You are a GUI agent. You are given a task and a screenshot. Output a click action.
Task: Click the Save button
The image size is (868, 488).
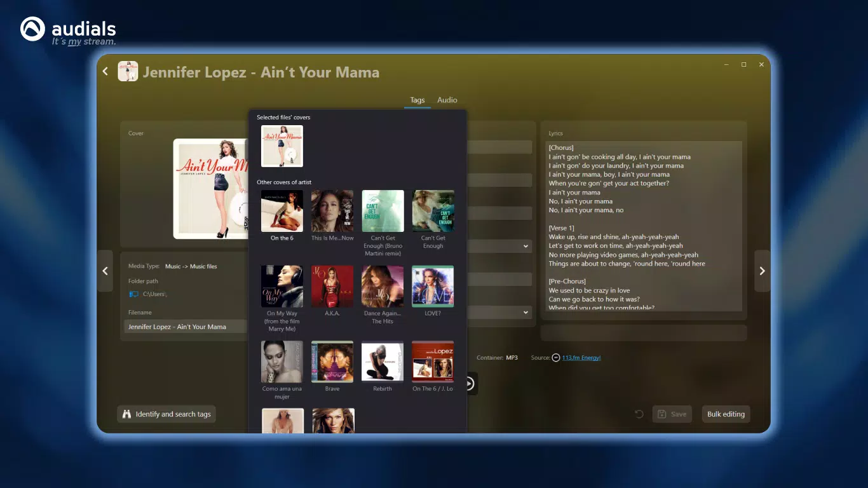click(672, 414)
